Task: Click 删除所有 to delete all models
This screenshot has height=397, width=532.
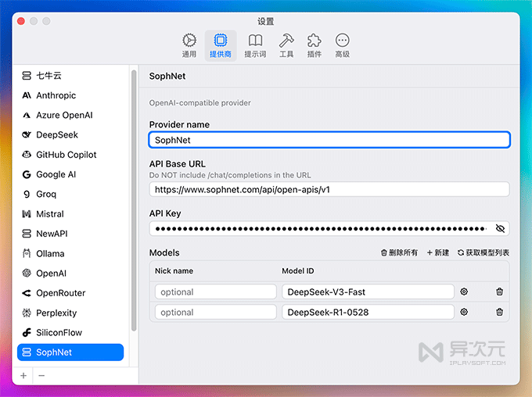Action: click(x=399, y=252)
